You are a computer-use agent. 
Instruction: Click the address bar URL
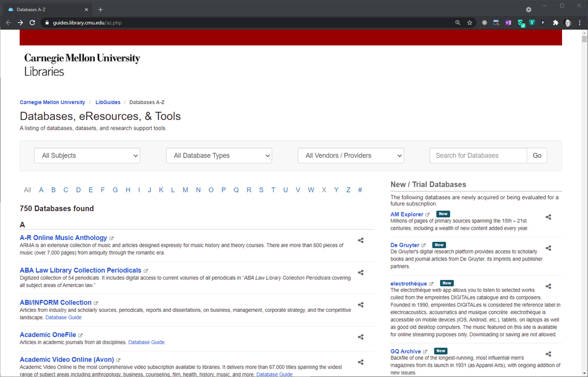coord(87,23)
